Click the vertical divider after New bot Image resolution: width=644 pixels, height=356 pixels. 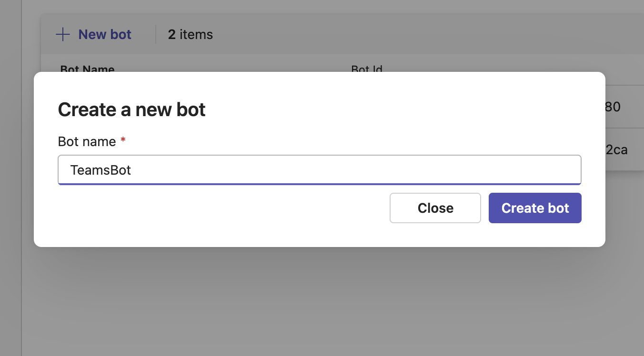click(x=156, y=35)
